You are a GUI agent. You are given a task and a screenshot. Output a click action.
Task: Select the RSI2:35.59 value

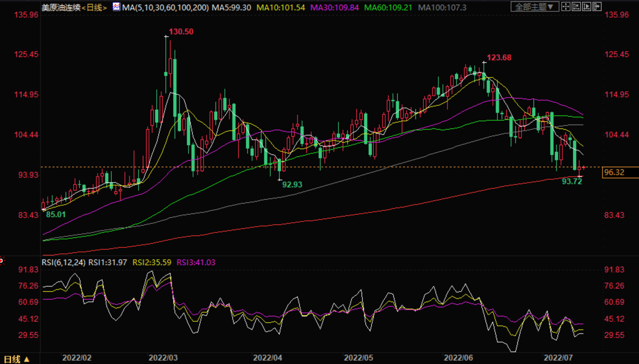click(152, 262)
